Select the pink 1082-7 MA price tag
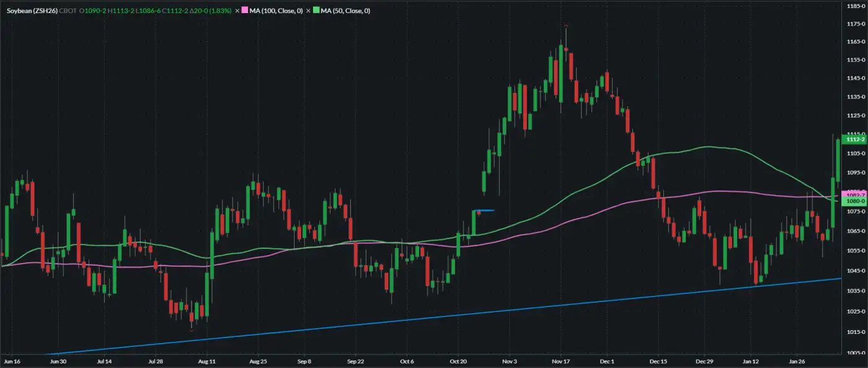Image resolution: width=868 pixels, height=368 pixels. click(x=855, y=195)
